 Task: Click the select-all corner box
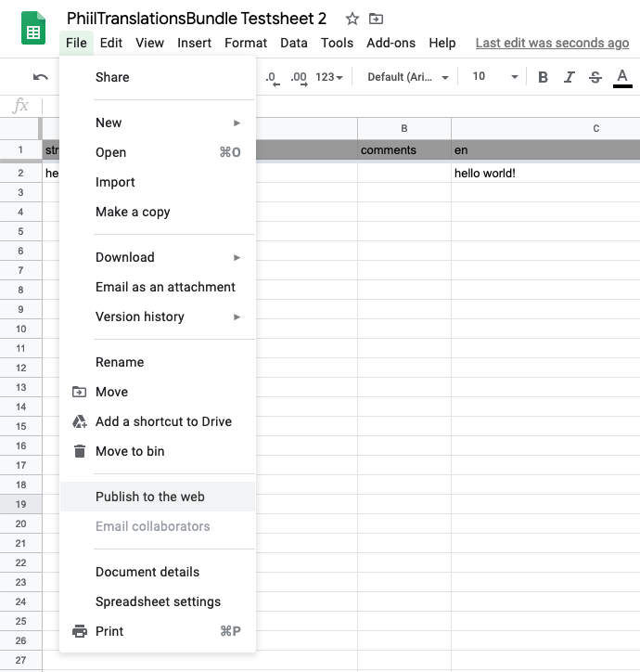(x=20, y=129)
